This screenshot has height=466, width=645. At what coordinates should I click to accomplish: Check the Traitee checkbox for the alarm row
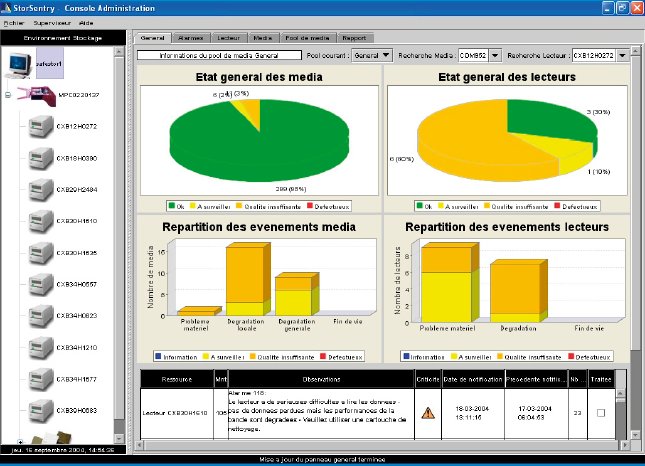[x=601, y=413]
